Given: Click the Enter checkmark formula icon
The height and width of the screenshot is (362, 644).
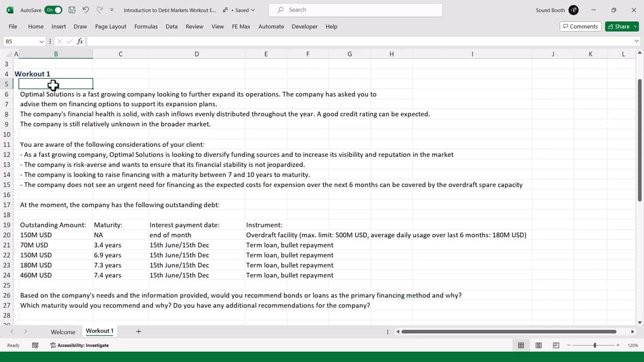Looking at the screenshot, I should click(70, 41).
